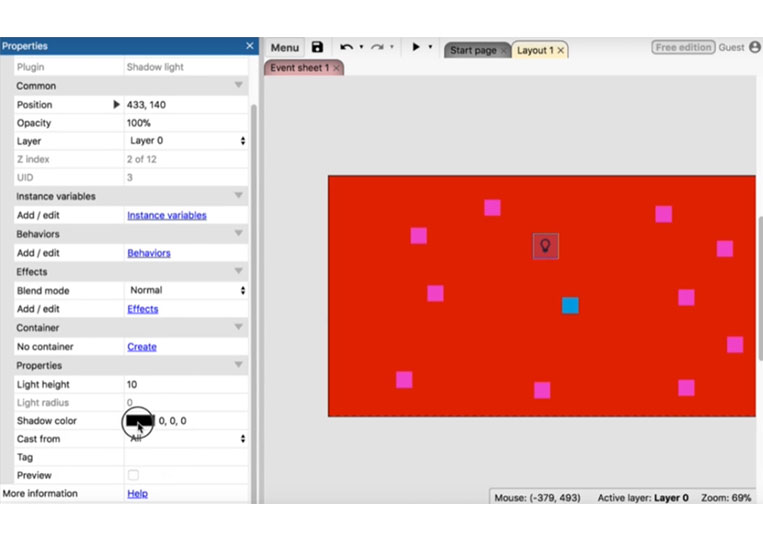
Task: Click the Z index value 2 of 12
Action: (x=142, y=159)
